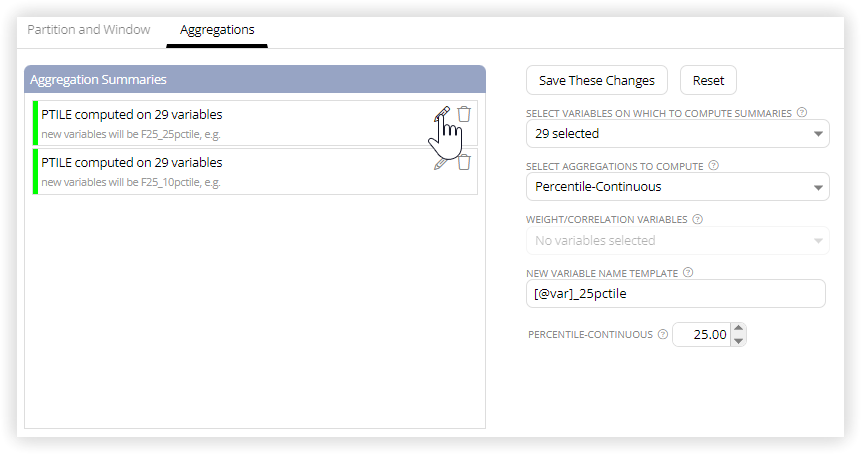Expand the No variables selected dropdown
This screenshot has height=454, width=861.
tap(678, 240)
